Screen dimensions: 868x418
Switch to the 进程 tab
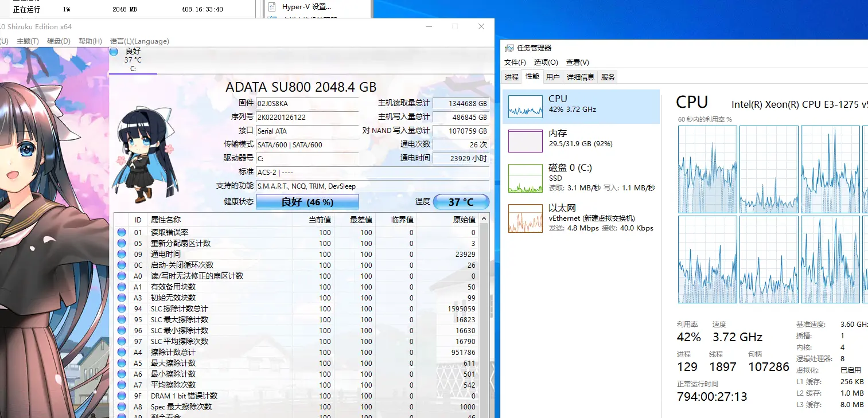[512, 77]
